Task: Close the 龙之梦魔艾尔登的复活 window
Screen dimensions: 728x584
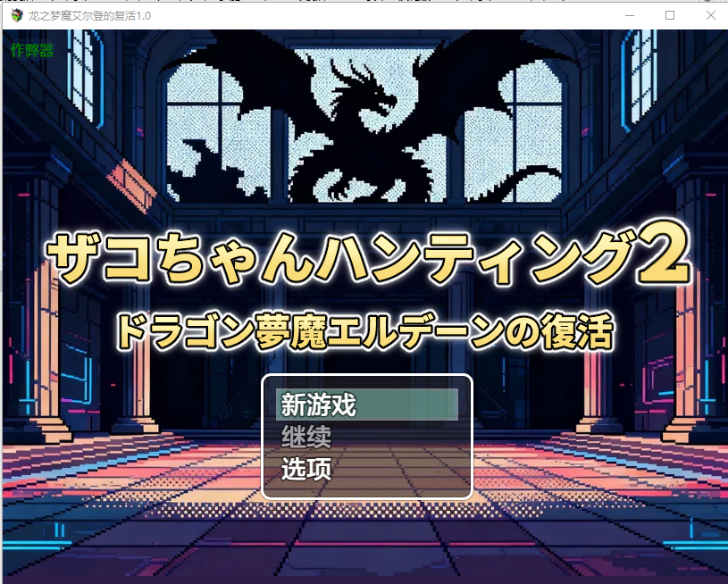Action: click(708, 16)
